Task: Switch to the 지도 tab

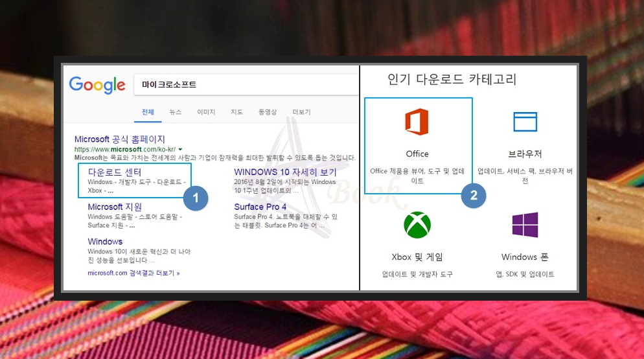Action: [236, 112]
